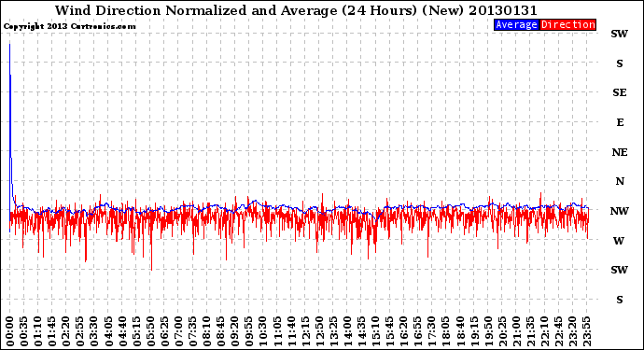Click the 17:30 time axis label

pyautogui.click(x=431, y=331)
